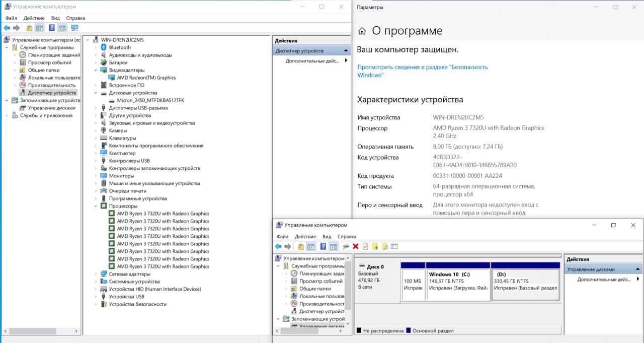This screenshot has width=644, height=343.
Task: Click blue Help icon in Device Manager window toolbar
Action: pyautogui.click(x=51, y=28)
